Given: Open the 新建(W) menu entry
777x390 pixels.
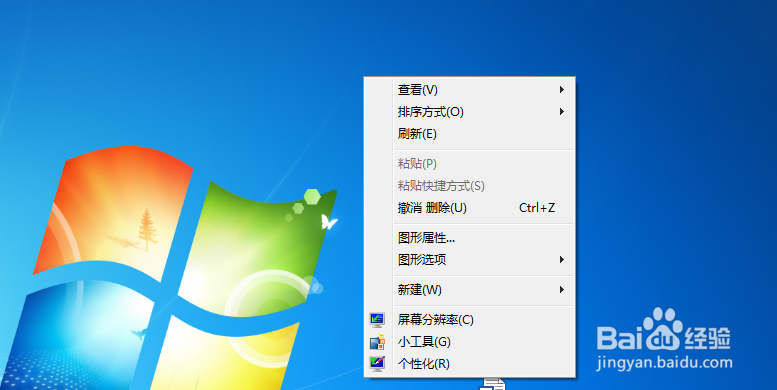Looking at the screenshot, I should coord(469,289).
